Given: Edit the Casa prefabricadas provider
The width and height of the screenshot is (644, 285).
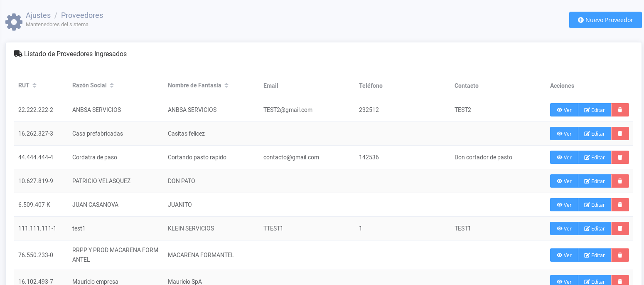Looking at the screenshot, I should pos(594,134).
